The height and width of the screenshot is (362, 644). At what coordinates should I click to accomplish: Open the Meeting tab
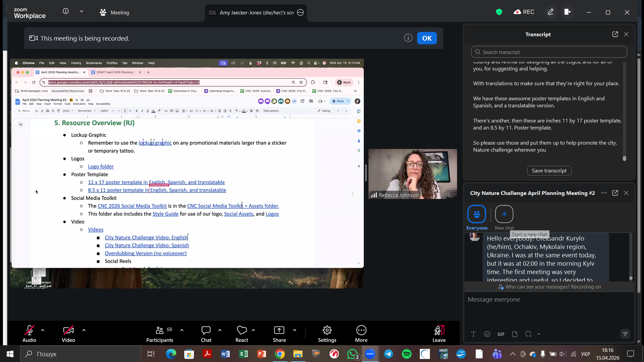pos(114,12)
